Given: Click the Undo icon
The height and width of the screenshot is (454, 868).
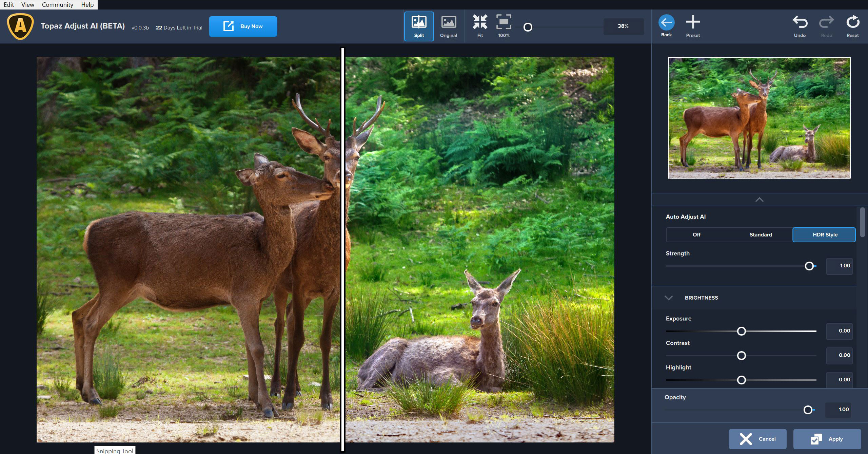Looking at the screenshot, I should point(800,23).
